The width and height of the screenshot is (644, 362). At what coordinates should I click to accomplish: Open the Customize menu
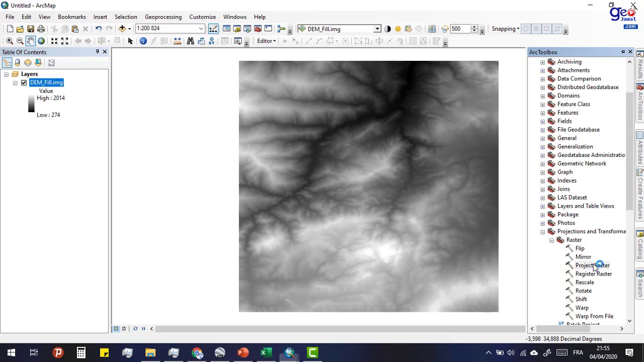click(x=202, y=17)
